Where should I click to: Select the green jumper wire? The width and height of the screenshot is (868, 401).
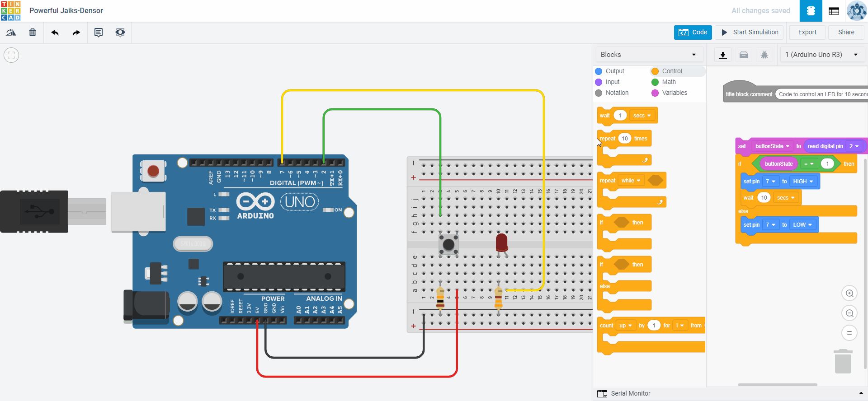382,109
